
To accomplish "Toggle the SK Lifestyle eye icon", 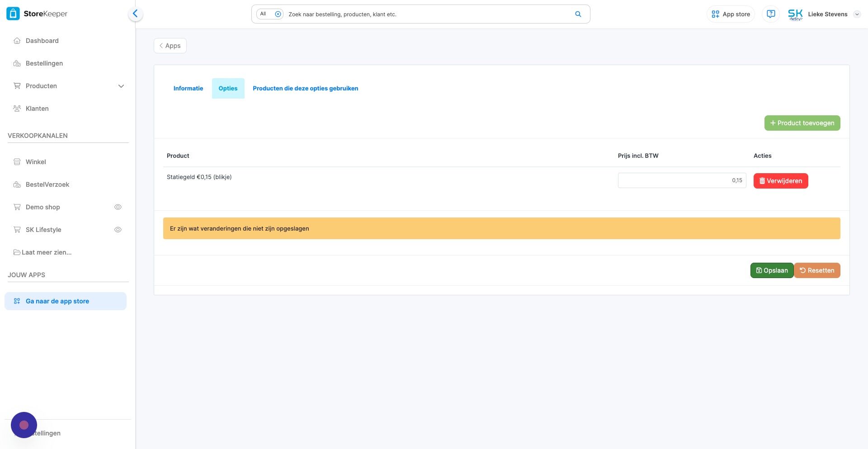I will click(118, 230).
